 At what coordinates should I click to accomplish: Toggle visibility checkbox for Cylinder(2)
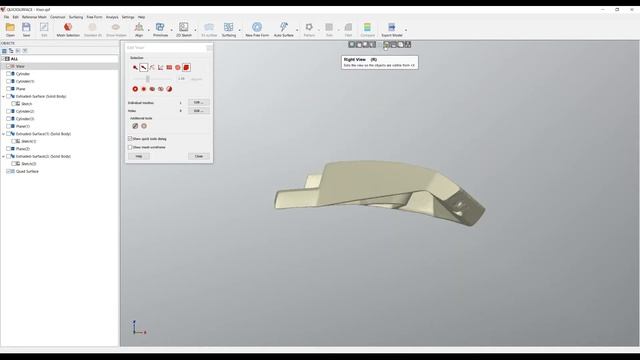(x=8, y=111)
